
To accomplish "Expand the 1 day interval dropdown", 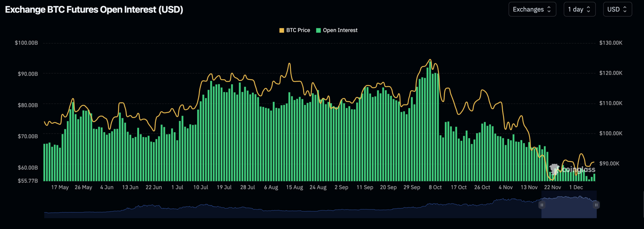I will (579, 9).
